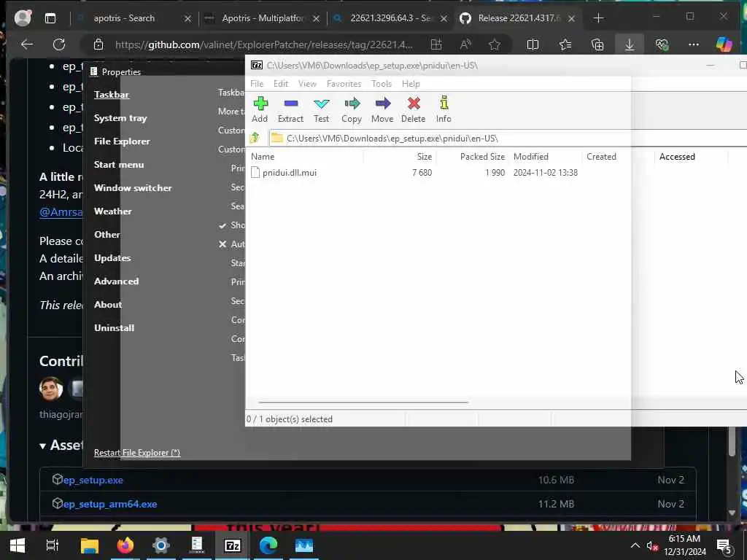The width and height of the screenshot is (747, 560).
Task: Add page to favorites star icon
Action: pos(495,44)
